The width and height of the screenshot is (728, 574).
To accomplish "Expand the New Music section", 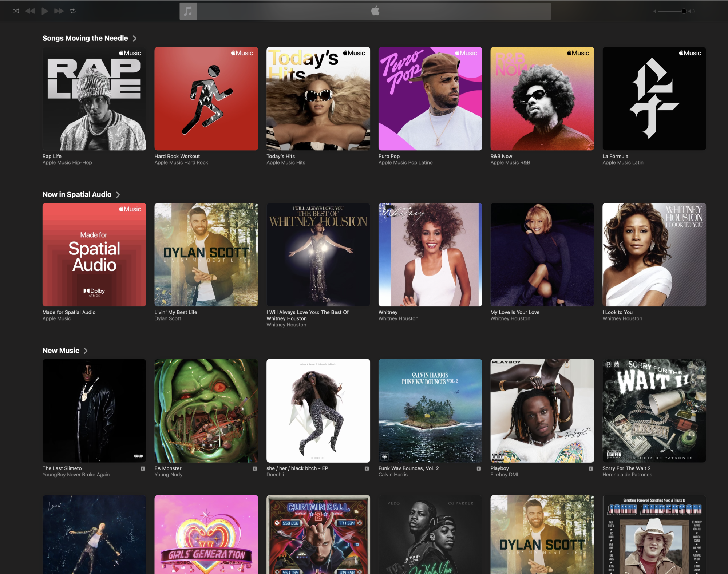I will click(86, 351).
